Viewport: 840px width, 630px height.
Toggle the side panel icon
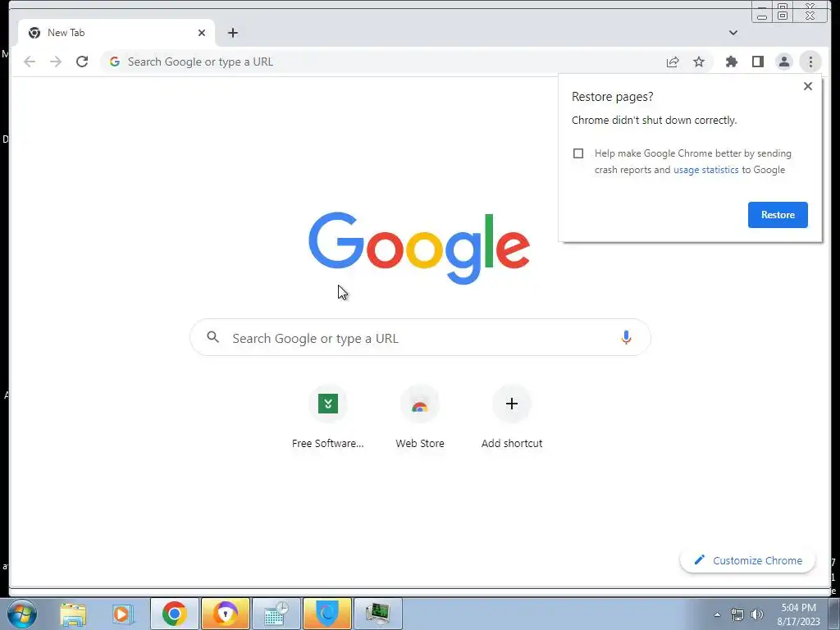click(757, 62)
